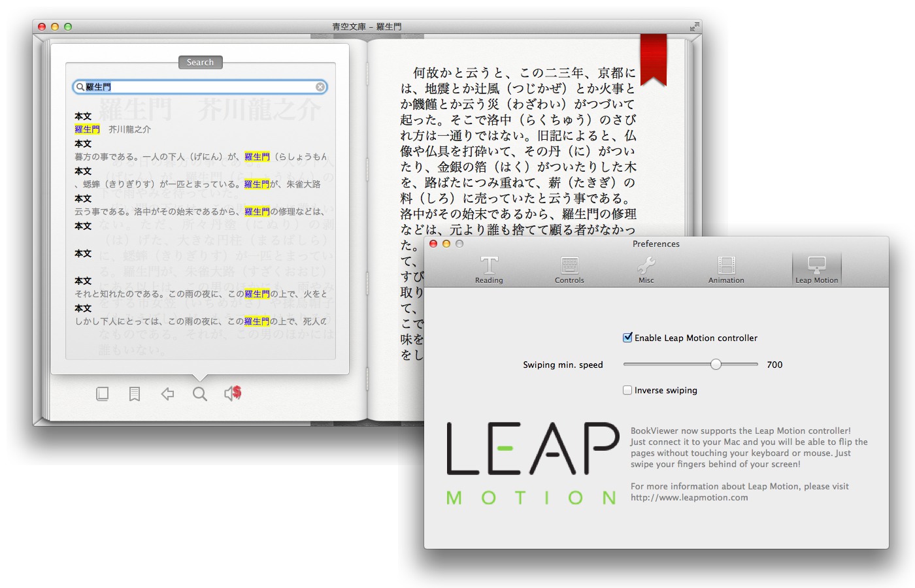Image resolution: width=915 pixels, height=588 pixels.
Task: Open the Reading preferences tab
Action: tap(489, 269)
